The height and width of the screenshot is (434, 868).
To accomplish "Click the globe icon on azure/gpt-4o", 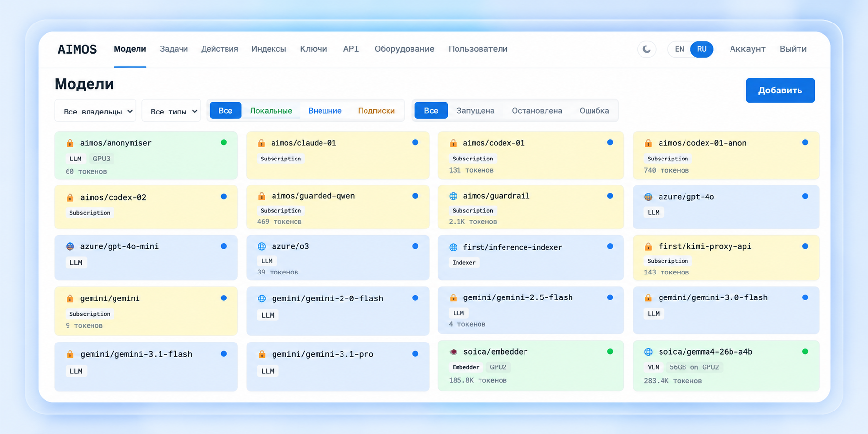I will click(648, 197).
